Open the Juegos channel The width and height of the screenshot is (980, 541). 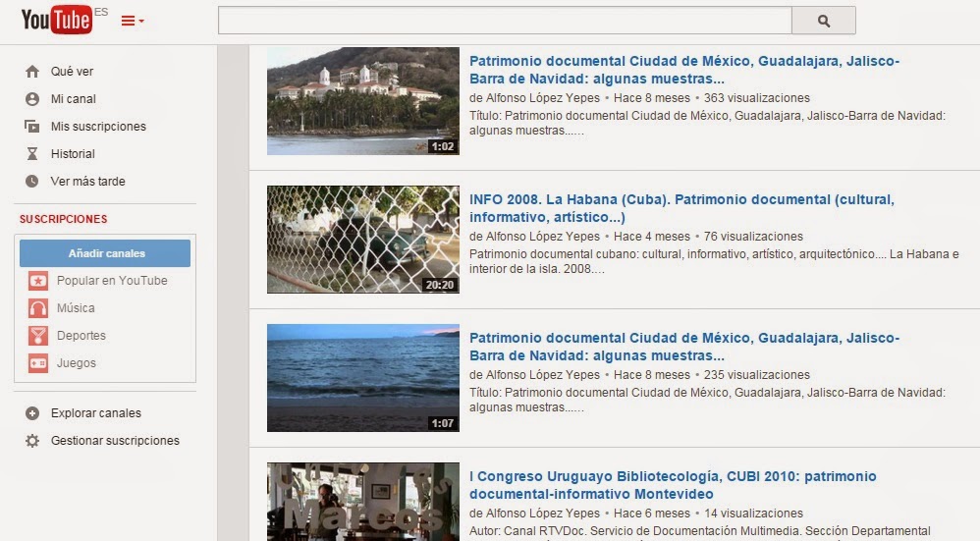tap(77, 363)
